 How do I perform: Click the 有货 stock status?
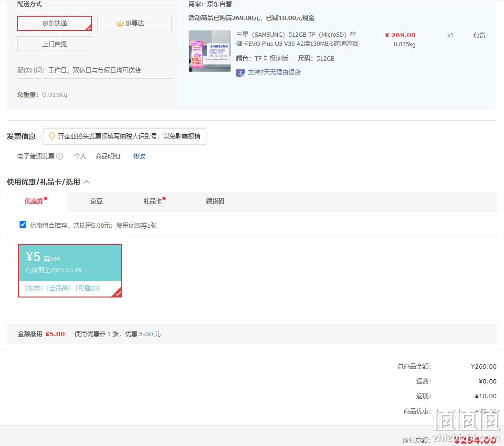pos(479,35)
